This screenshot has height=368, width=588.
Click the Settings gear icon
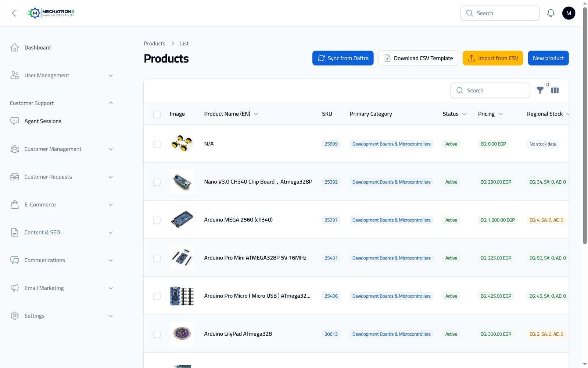(x=15, y=316)
